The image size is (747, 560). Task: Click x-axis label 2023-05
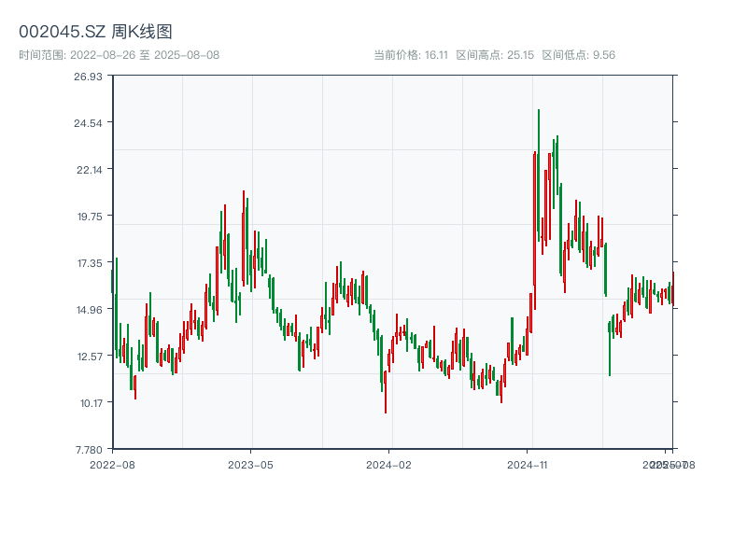coord(250,465)
